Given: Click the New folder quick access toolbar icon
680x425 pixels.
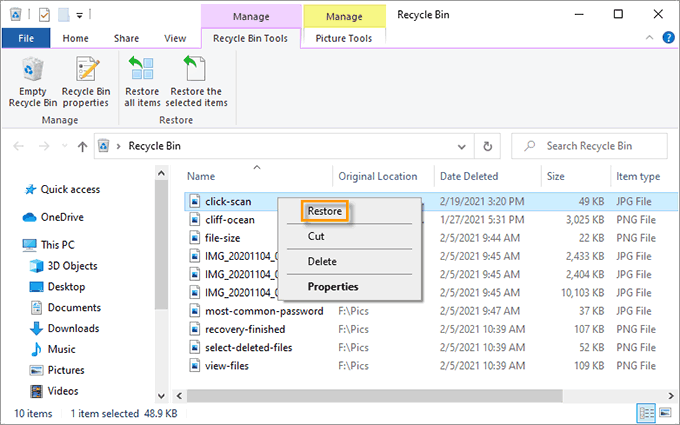Looking at the screenshot, I should [64, 15].
